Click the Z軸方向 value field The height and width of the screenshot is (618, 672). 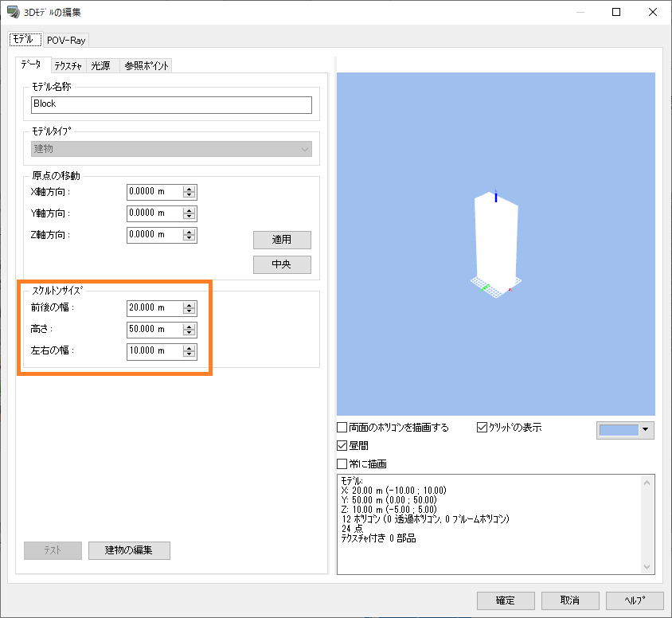coord(154,234)
